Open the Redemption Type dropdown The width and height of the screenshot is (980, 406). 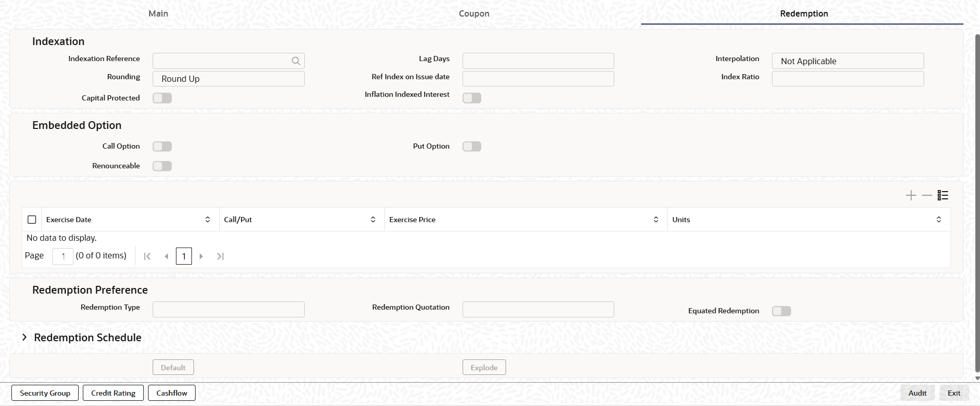click(x=229, y=310)
